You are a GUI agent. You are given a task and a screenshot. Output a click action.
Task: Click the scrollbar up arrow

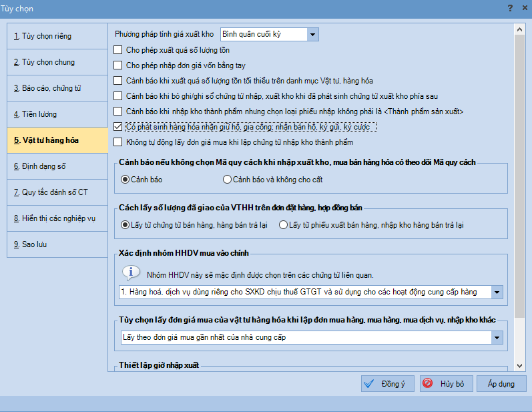click(519, 29)
